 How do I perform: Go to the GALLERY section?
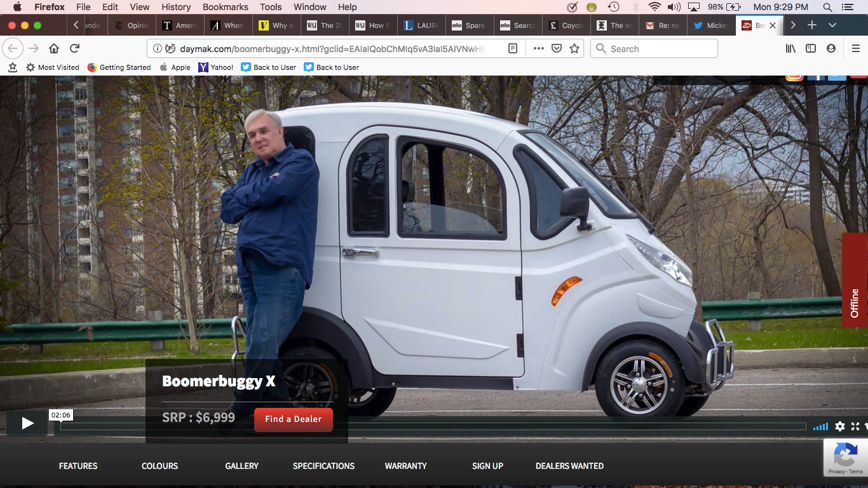point(241,466)
